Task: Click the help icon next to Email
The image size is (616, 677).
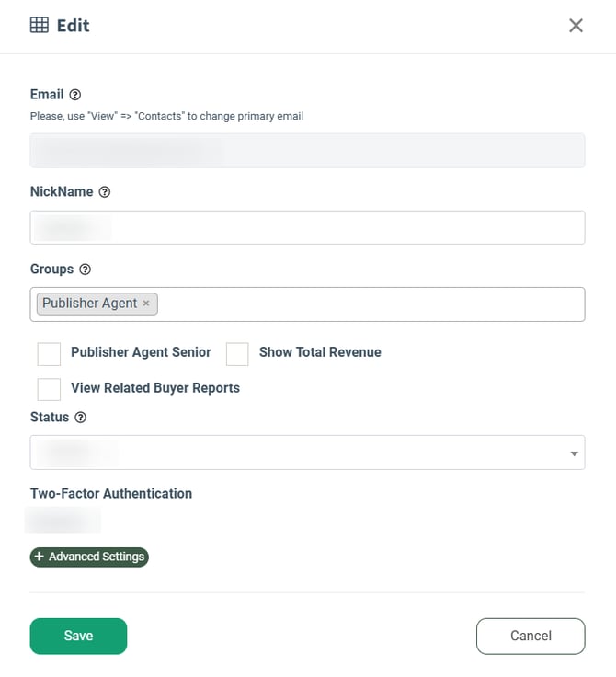Action: (75, 95)
